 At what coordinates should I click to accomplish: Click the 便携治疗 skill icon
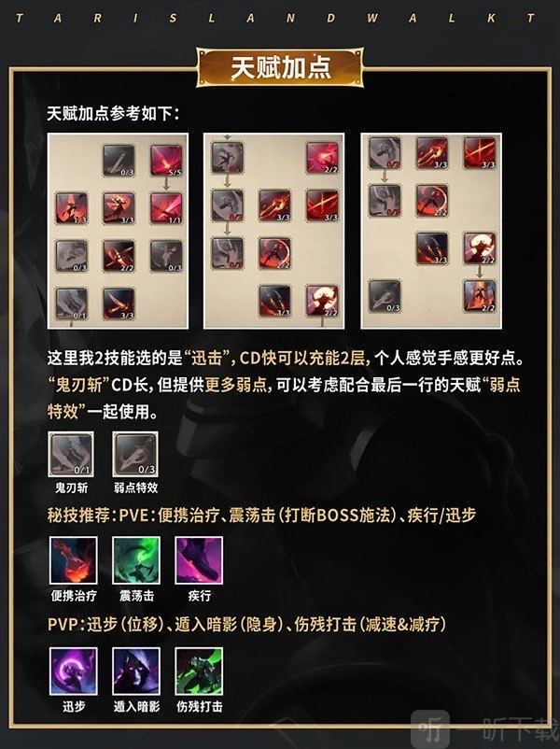coord(74,560)
